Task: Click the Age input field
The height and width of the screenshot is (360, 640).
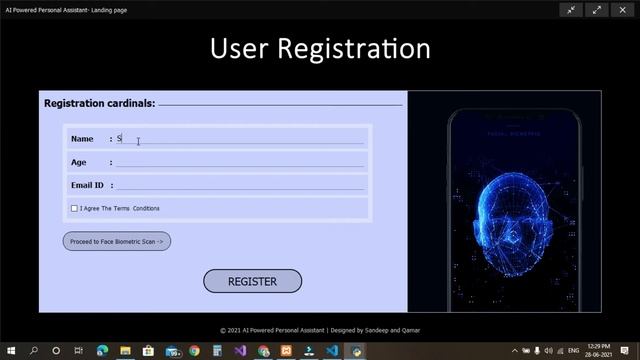Action: pos(240,162)
